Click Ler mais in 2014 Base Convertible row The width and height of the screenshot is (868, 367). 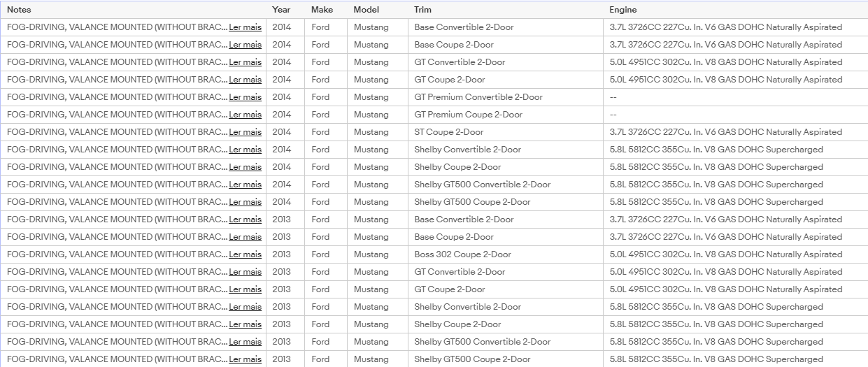[246, 27]
